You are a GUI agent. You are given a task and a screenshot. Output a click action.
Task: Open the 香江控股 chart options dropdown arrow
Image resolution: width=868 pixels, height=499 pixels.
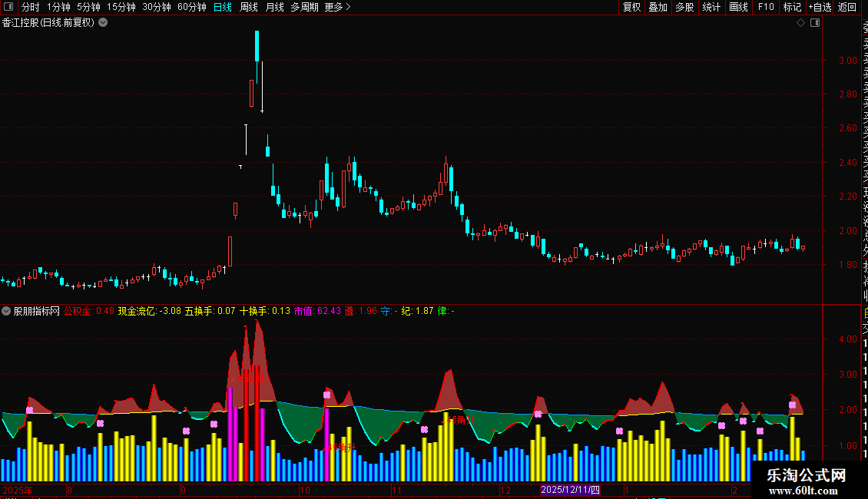pyautogui.click(x=103, y=23)
